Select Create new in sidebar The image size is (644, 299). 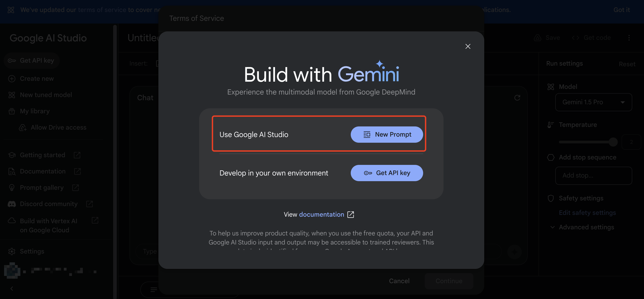click(36, 78)
